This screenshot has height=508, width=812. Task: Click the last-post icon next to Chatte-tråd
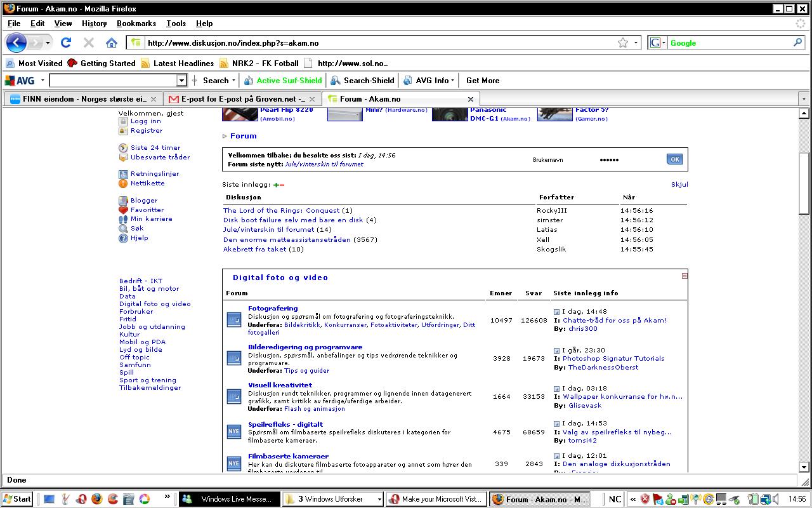557,312
